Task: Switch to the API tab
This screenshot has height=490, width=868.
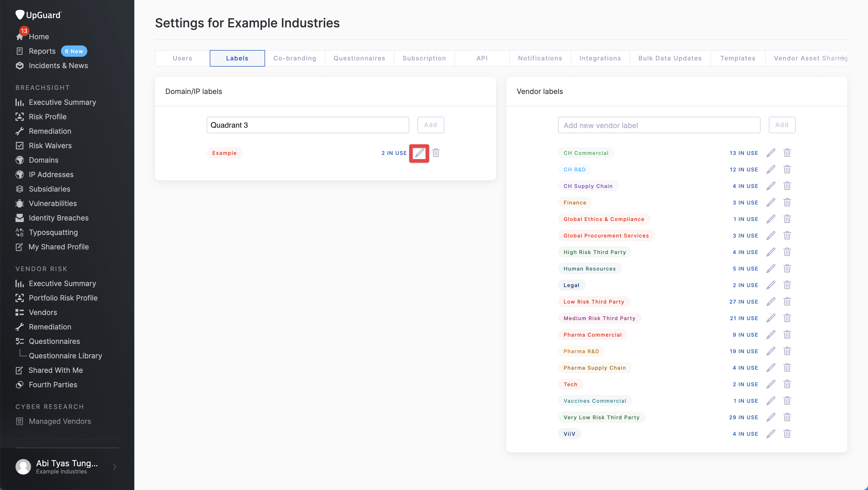Action: pyautogui.click(x=482, y=58)
